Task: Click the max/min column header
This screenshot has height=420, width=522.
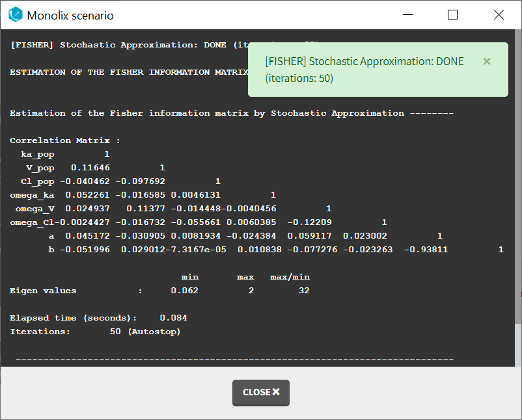Action: pyautogui.click(x=290, y=277)
